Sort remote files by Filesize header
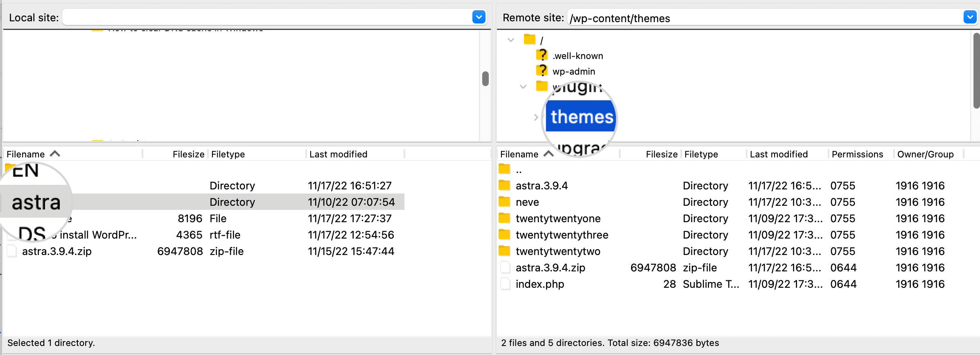This screenshot has width=980, height=355. (x=662, y=154)
